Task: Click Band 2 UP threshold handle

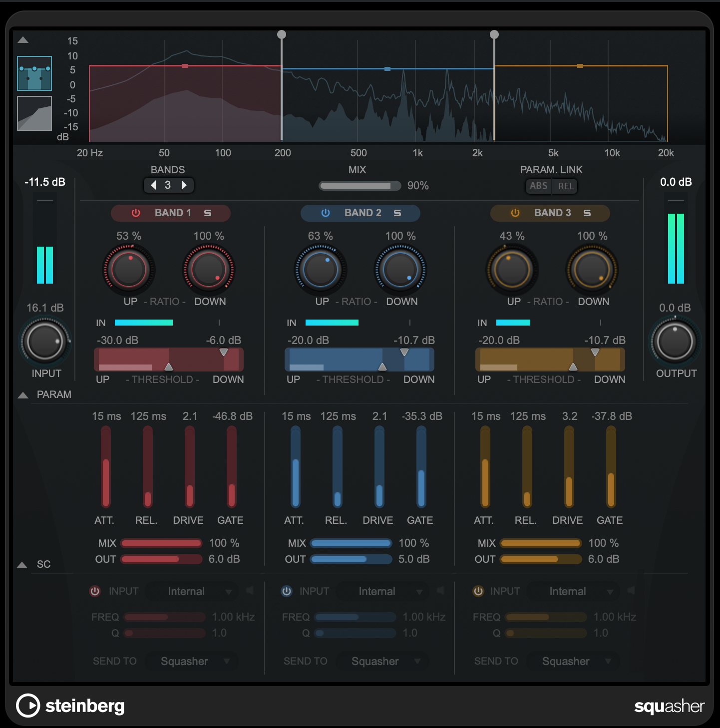Action: (382, 367)
